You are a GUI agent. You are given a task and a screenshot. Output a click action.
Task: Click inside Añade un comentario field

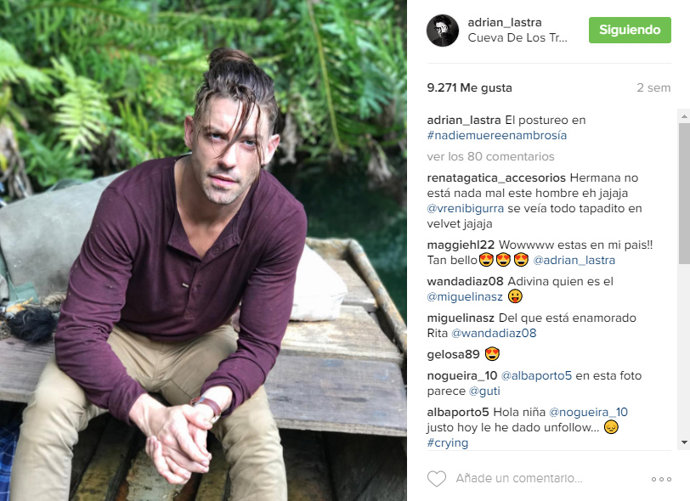(x=519, y=479)
